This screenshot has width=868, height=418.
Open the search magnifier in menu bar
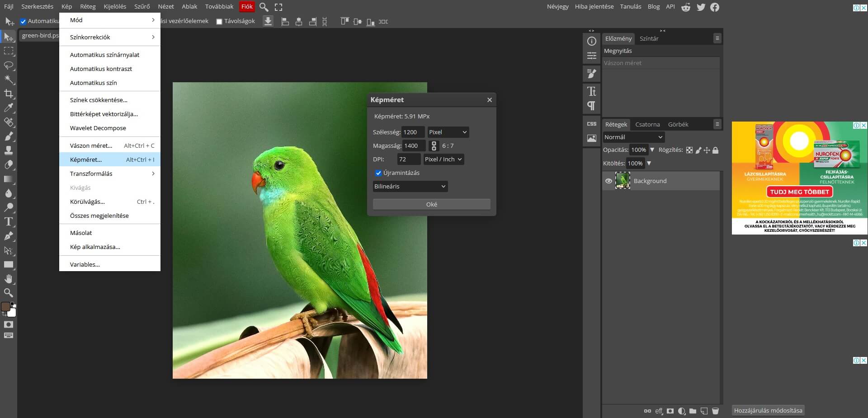click(264, 7)
